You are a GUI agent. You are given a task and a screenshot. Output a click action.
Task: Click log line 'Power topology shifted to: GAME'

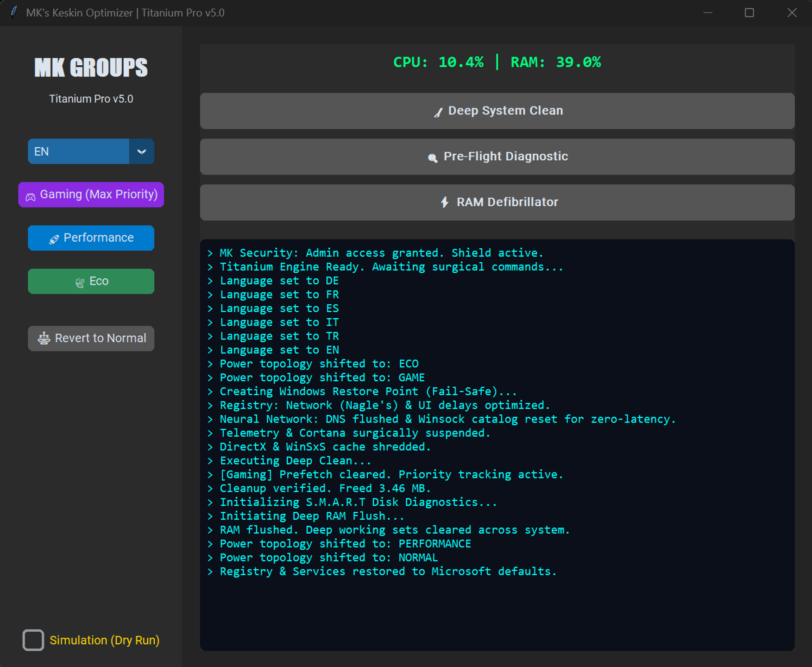pyautogui.click(x=316, y=378)
